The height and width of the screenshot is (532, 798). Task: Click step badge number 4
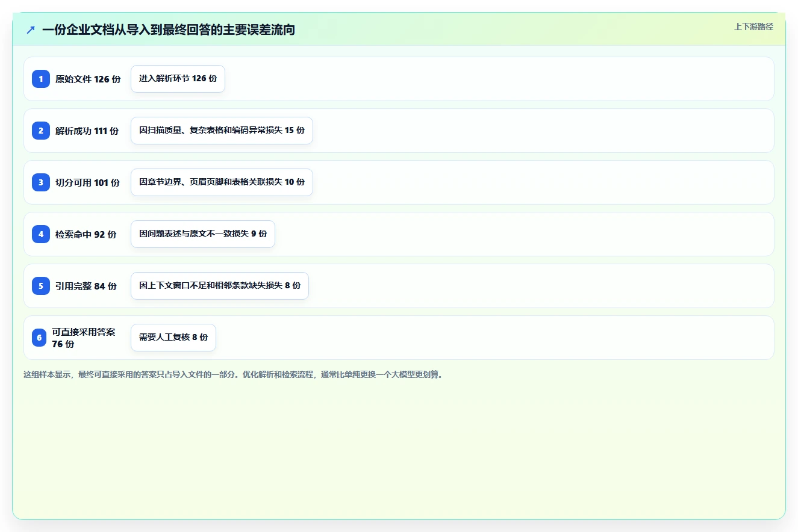pyautogui.click(x=41, y=234)
